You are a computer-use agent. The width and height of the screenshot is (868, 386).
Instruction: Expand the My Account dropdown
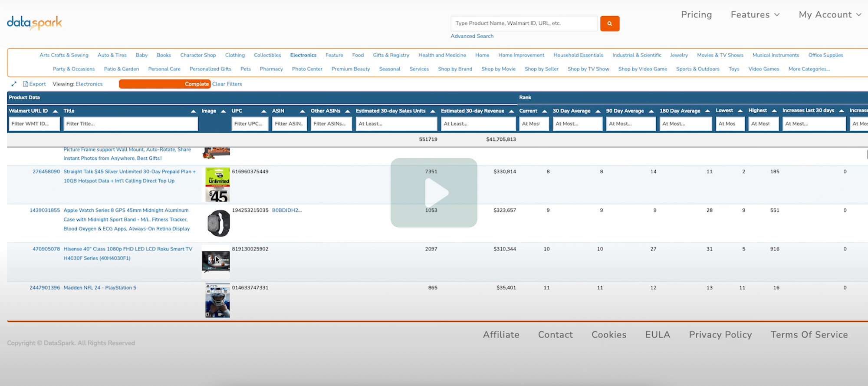[x=830, y=15]
